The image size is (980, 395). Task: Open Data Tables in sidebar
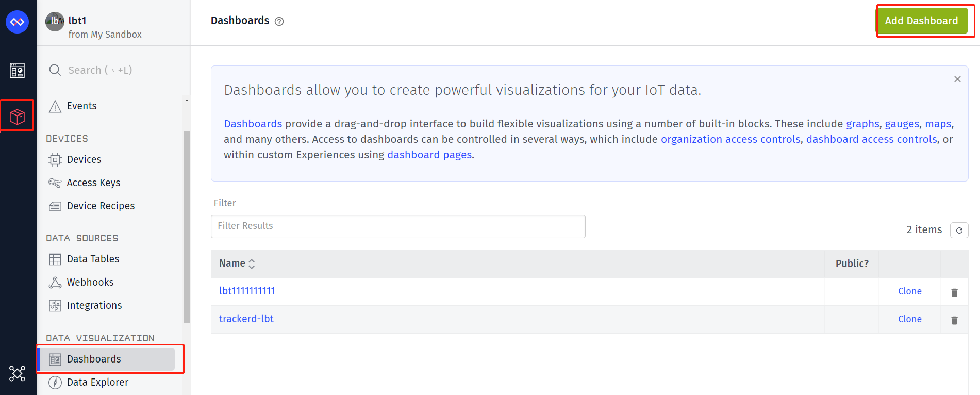[x=93, y=259]
